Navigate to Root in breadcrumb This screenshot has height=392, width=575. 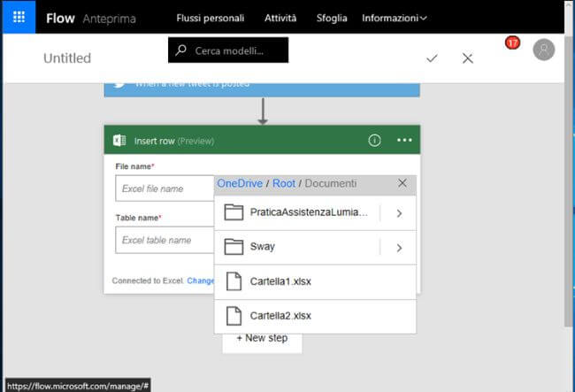[x=284, y=183]
